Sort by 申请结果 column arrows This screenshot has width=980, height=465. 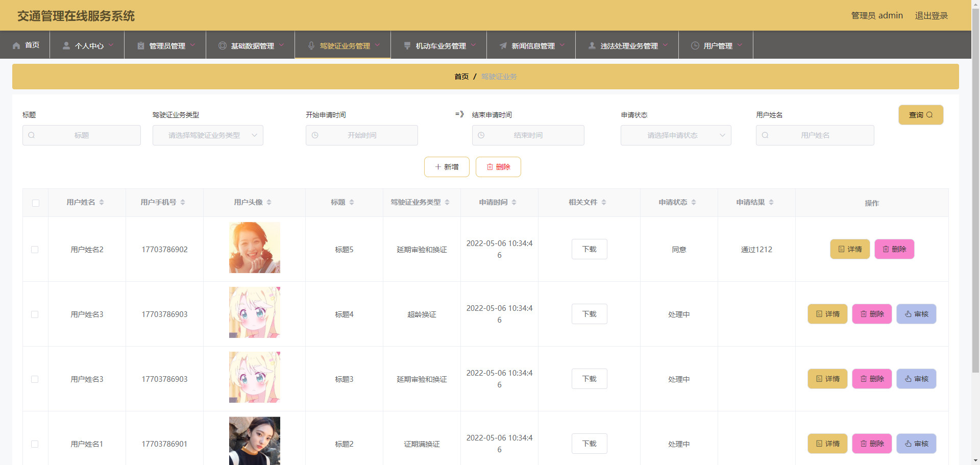[x=771, y=202]
